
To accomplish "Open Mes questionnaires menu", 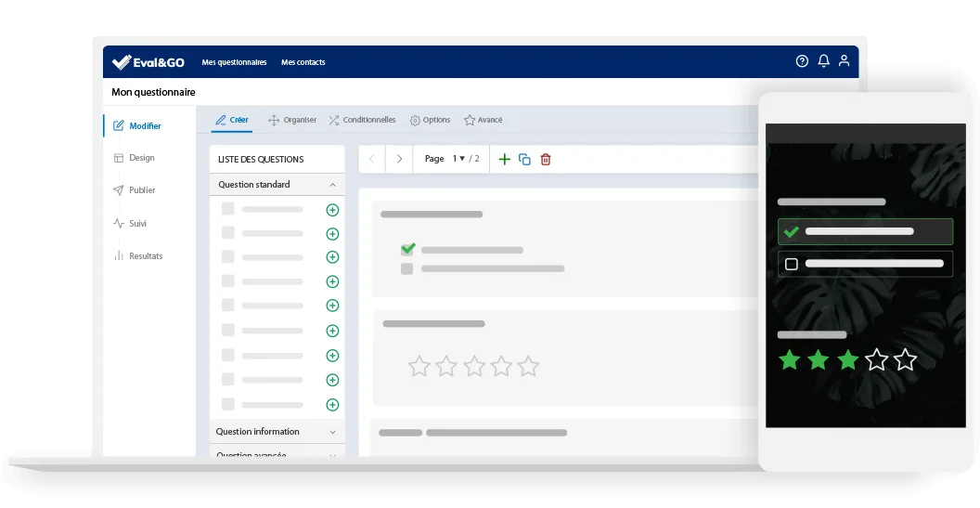I will (235, 62).
